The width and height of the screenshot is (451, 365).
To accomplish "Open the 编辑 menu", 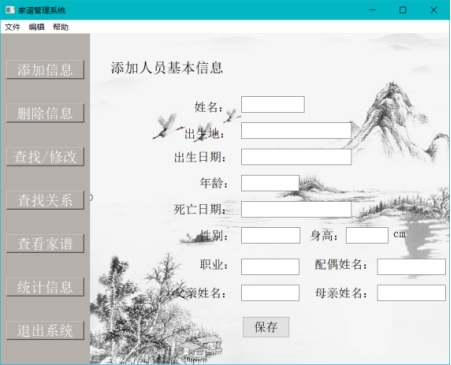I will coord(36,27).
